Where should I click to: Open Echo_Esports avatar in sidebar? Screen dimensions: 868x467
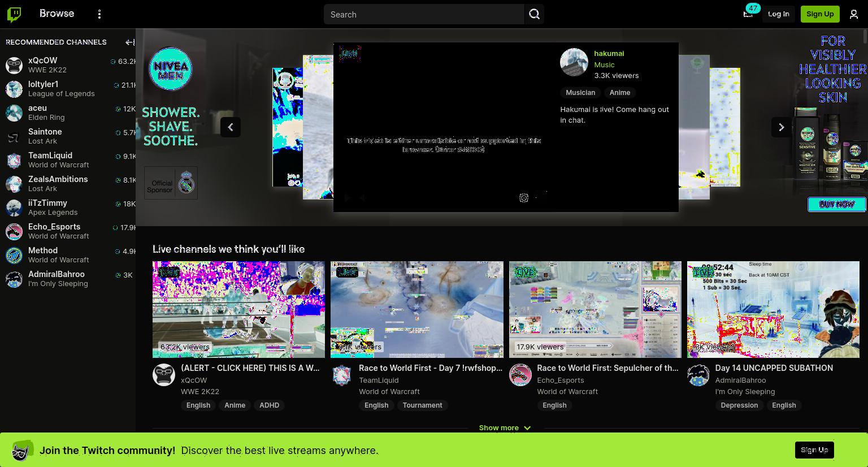(14, 231)
